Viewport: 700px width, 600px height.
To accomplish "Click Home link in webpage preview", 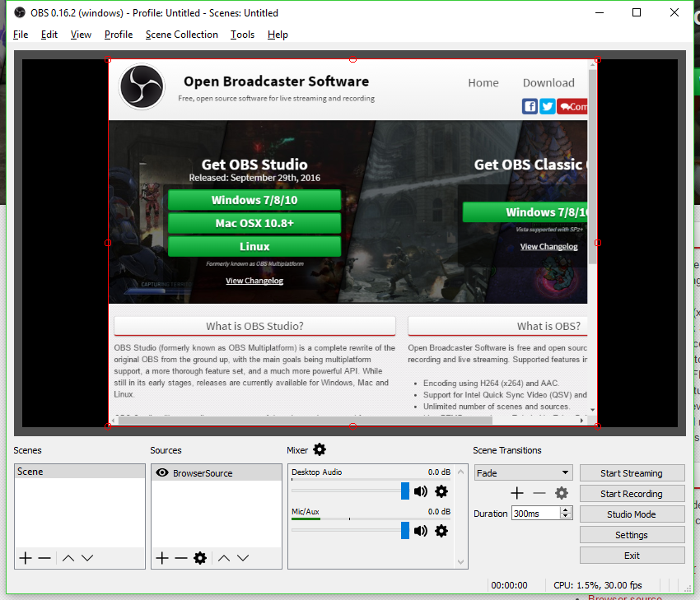I will pyautogui.click(x=483, y=83).
